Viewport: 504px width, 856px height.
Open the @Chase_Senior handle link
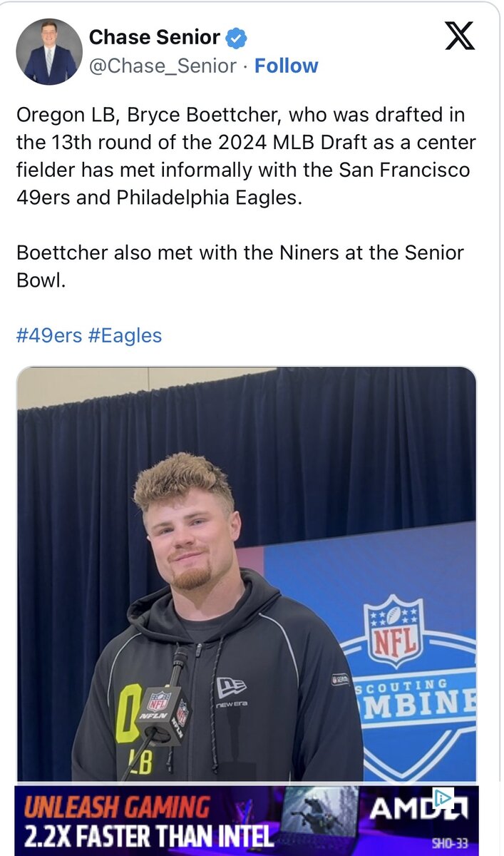163,66
